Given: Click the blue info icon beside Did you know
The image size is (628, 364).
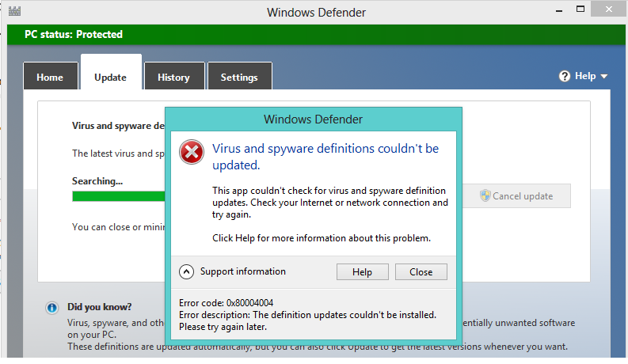Looking at the screenshot, I should pyautogui.click(x=52, y=308).
